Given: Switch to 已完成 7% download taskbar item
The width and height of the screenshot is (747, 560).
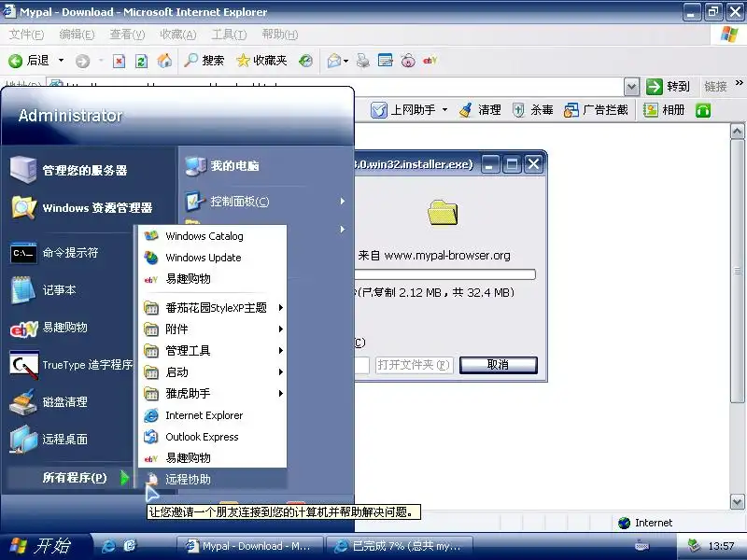Looking at the screenshot, I should coord(400,546).
